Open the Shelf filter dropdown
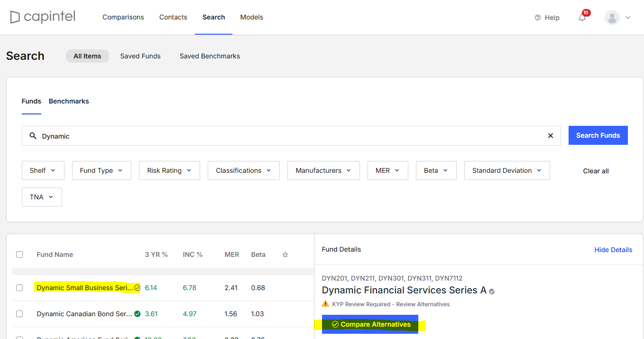 pos(43,170)
